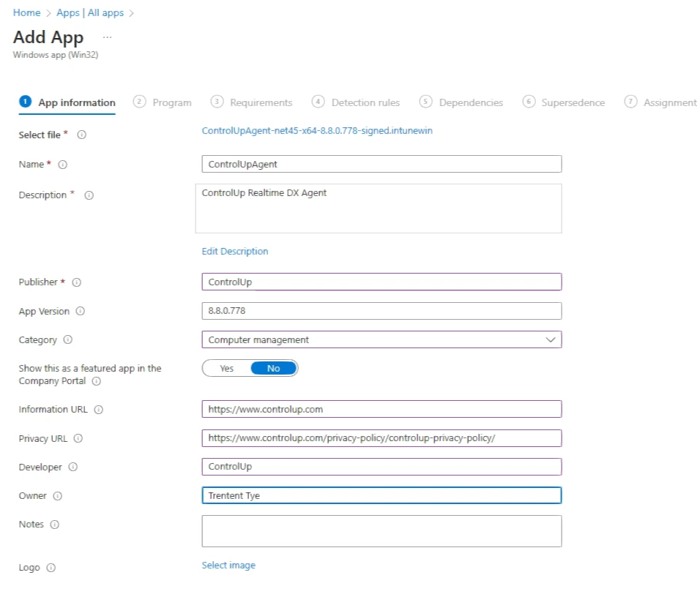Click the info icon beside Logo
This screenshot has width=697, height=616.
pyautogui.click(x=51, y=568)
